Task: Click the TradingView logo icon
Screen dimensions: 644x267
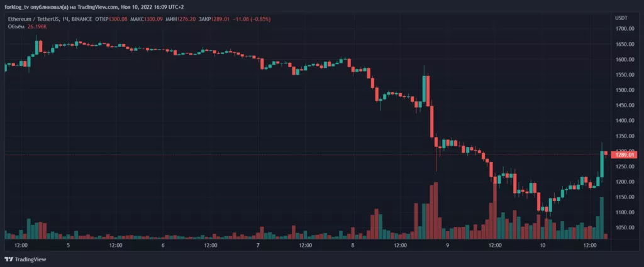Action: pyautogui.click(x=9, y=259)
